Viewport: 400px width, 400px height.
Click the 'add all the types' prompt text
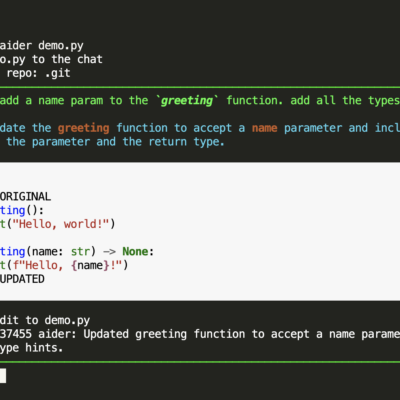345,101
